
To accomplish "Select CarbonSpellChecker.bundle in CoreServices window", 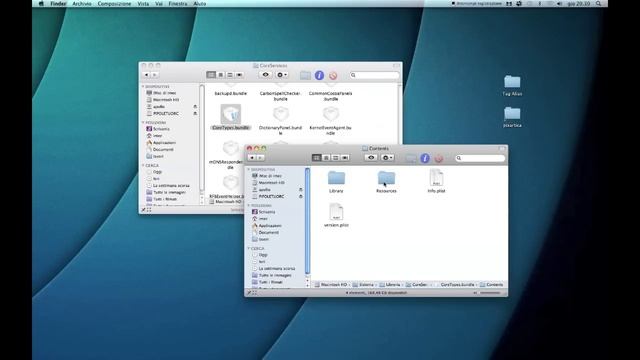I will [280, 96].
